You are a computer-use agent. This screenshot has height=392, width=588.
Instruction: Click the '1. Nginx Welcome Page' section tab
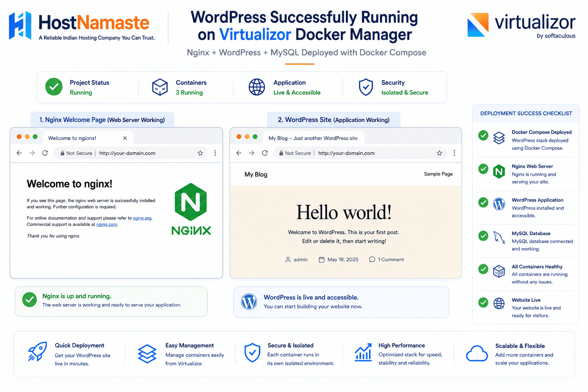[102, 120]
